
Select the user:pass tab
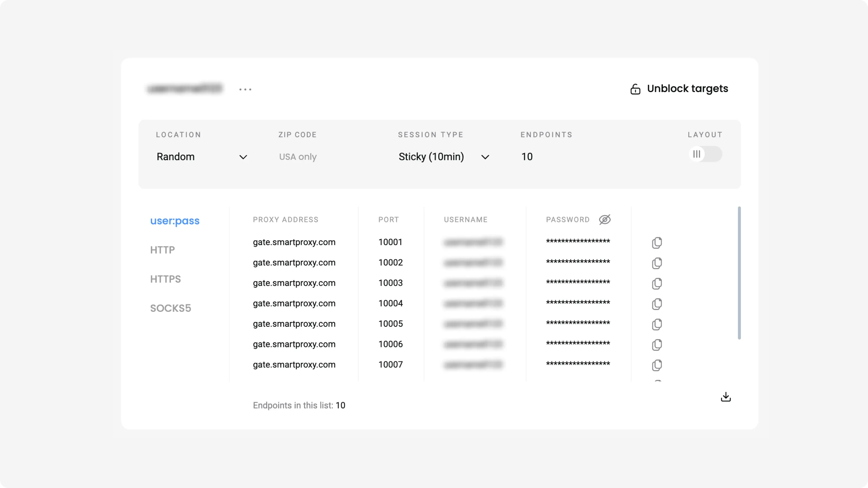click(175, 221)
